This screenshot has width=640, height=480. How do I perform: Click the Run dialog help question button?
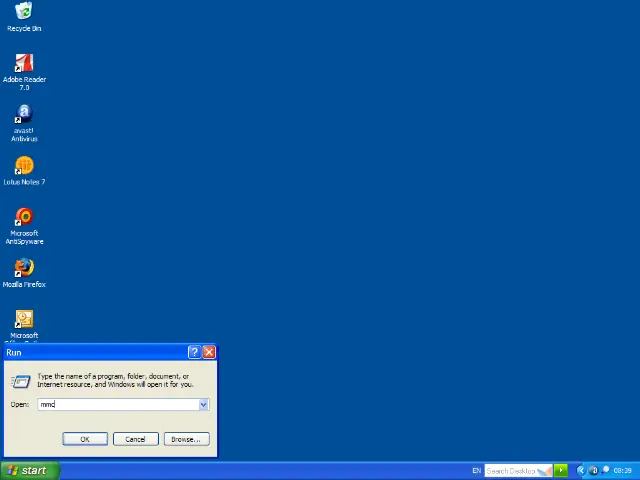tap(194, 352)
